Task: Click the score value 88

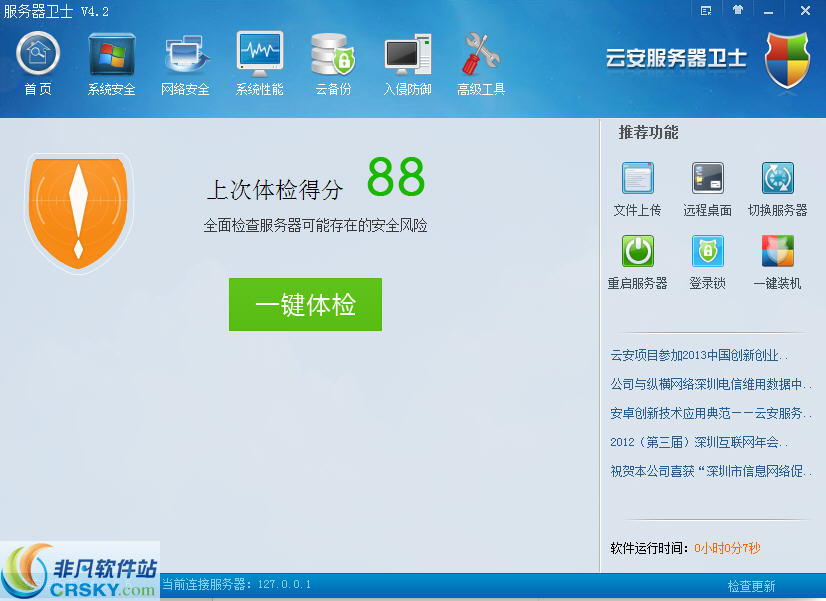Action: coord(396,177)
